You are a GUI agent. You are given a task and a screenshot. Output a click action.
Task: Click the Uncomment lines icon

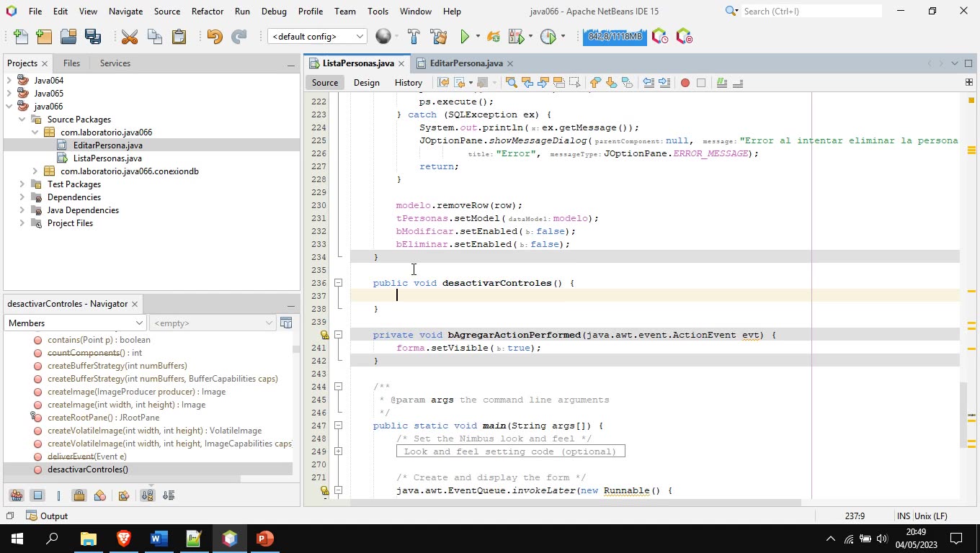pos(738,83)
